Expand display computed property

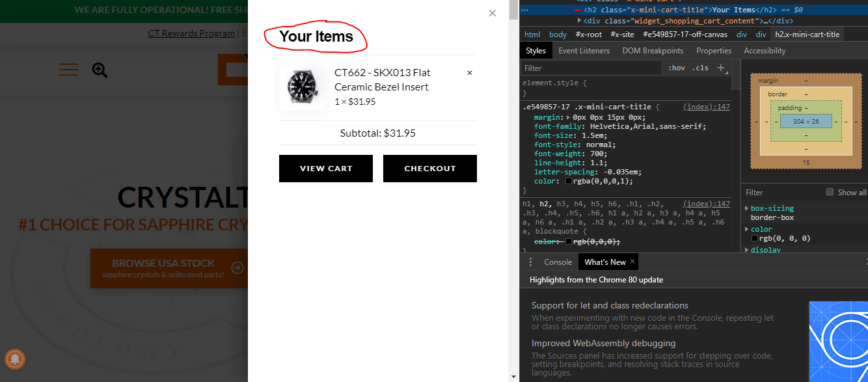[x=747, y=249]
